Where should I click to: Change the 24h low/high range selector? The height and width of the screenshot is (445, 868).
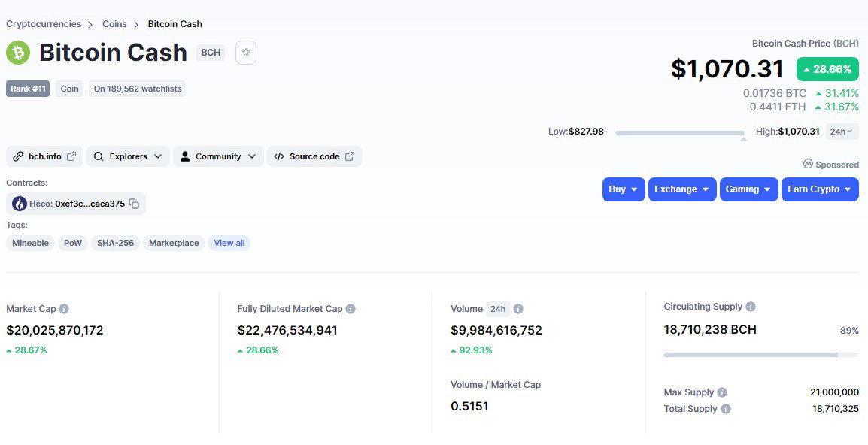click(842, 132)
